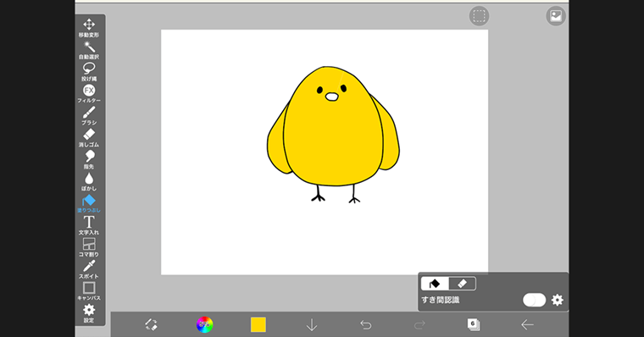644x337 pixels.
Task: Open the rainbow color wheel
Action: click(x=204, y=324)
